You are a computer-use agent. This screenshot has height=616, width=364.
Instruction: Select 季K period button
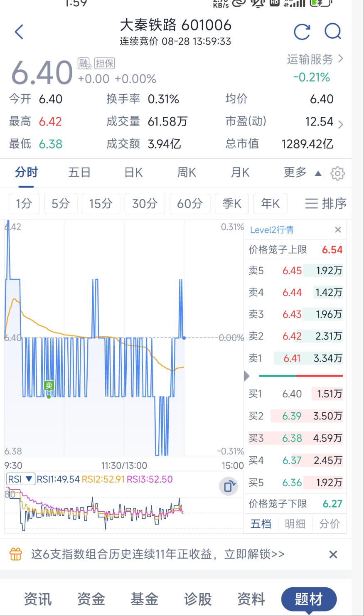tap(232, 203)
